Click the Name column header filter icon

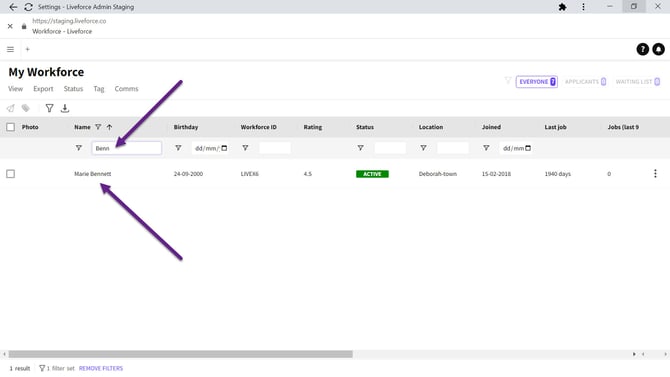[x=98, y=127]
